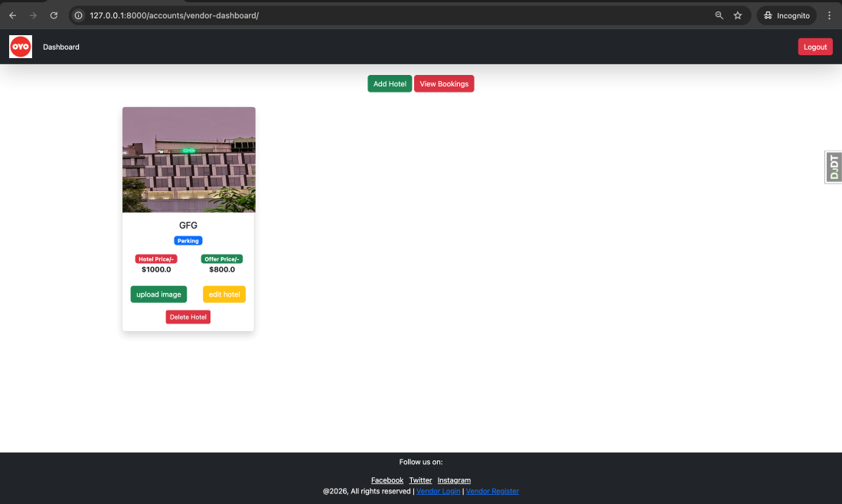
Task: Click the browser forward arrow
Action: (x=33, y=15)
